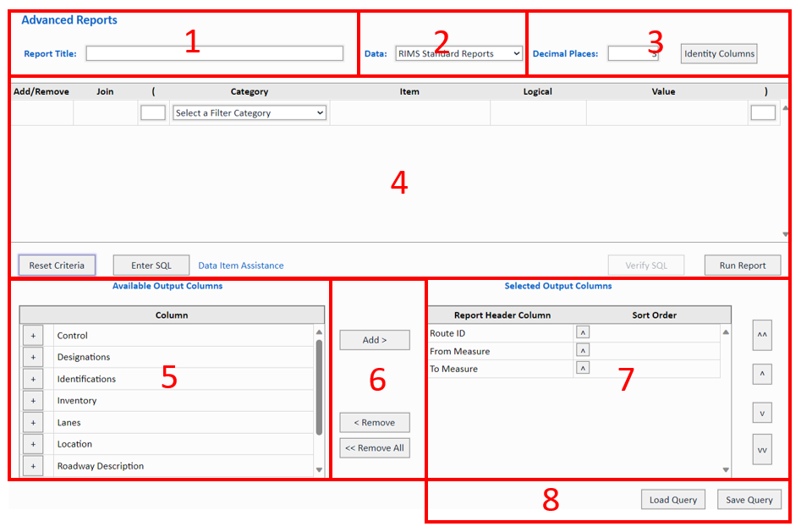The image size is (801, 532).
Task: Expand the Identifications column group
Action: coord(33,379)
